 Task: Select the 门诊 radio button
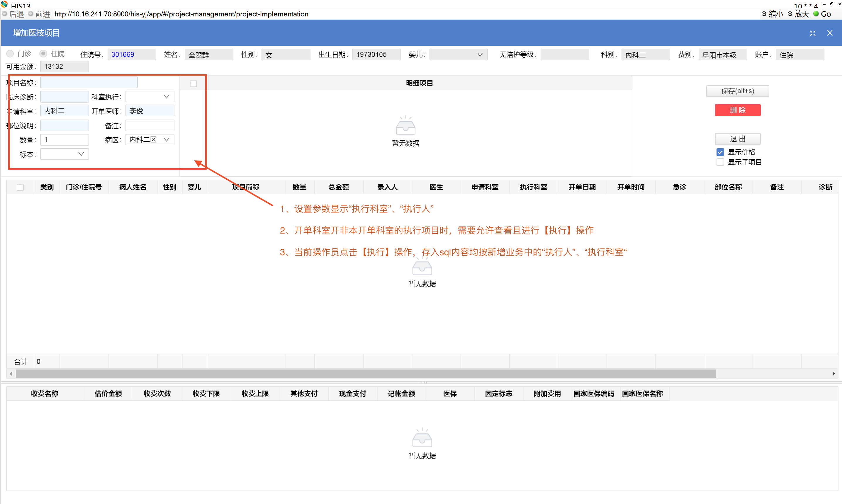coord(10,54)
